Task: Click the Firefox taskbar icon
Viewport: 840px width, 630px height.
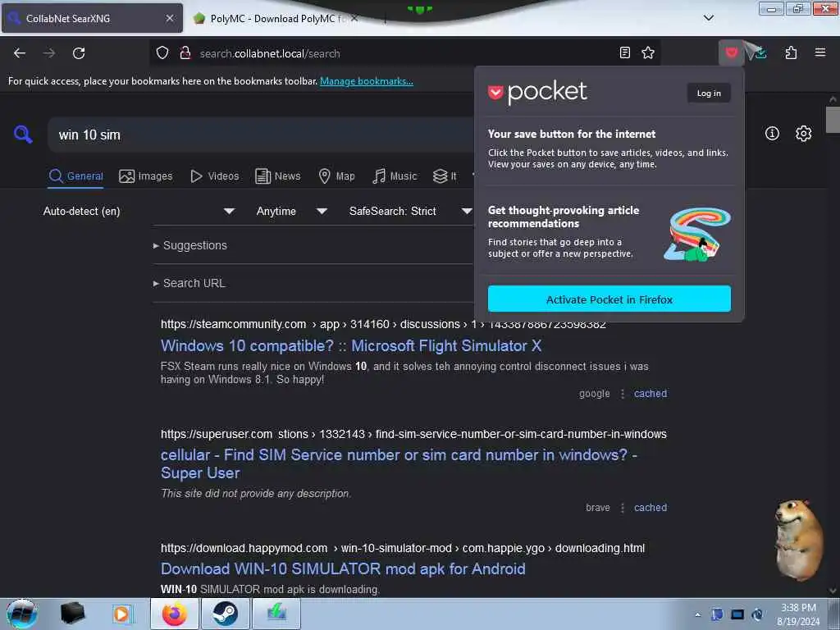Action: pos(175,614)
